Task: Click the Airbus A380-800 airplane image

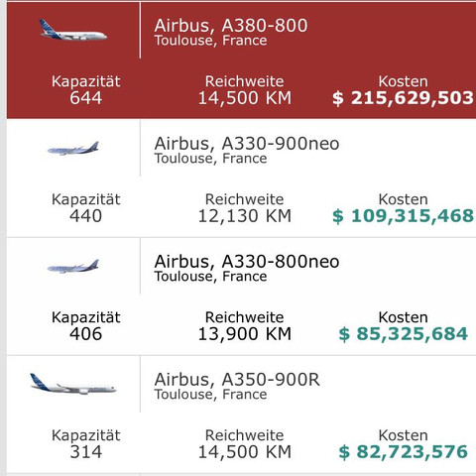Action: pyautogui.click(x=73, y=30)
